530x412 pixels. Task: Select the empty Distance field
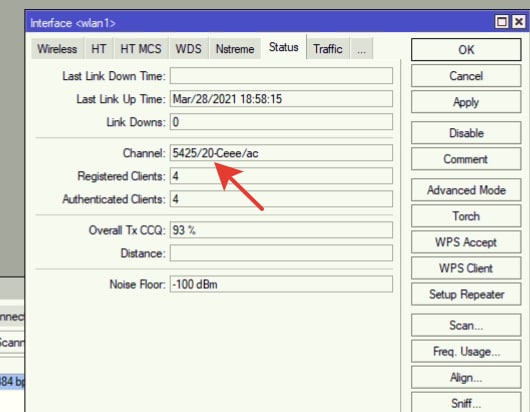point(281,253)
